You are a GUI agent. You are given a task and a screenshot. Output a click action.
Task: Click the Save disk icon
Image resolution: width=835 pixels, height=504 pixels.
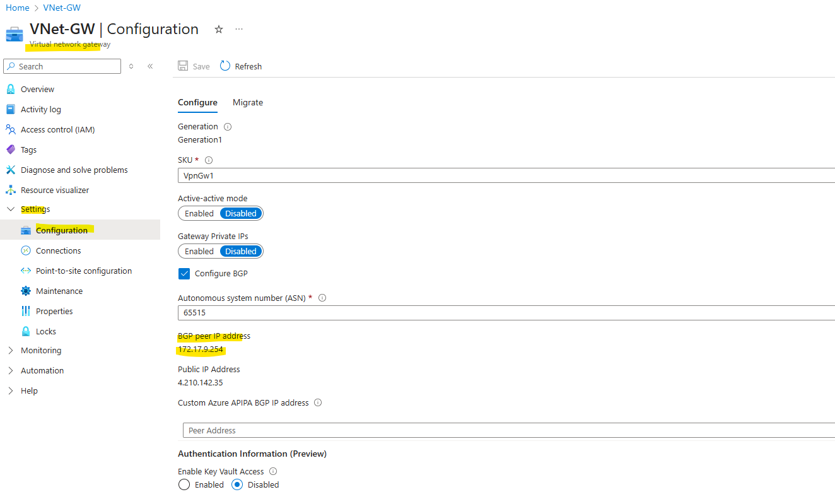(183, 66)
